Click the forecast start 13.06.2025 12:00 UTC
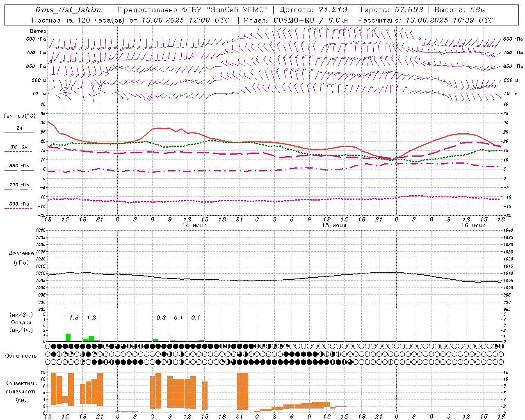This screenshot has width=525, height=420. pyautogui.click(x=185, y=20)
